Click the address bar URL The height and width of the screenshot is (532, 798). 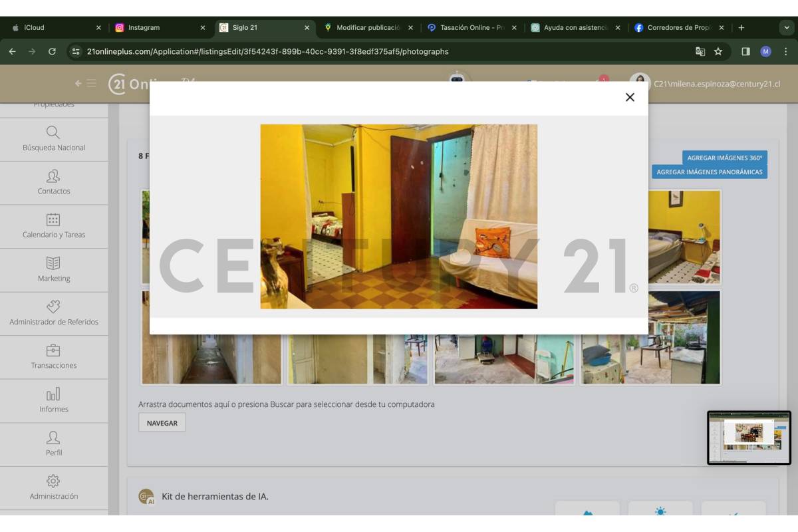(x=268, y=51)
